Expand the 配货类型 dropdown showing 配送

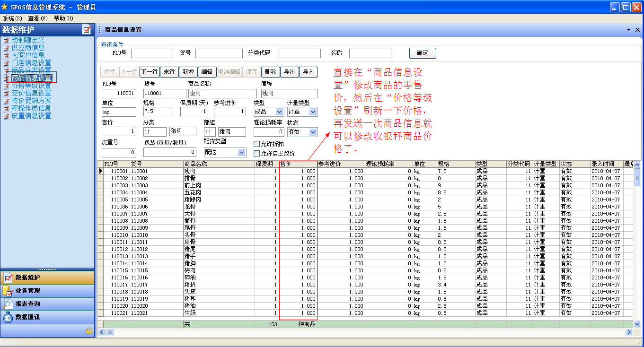242,153
